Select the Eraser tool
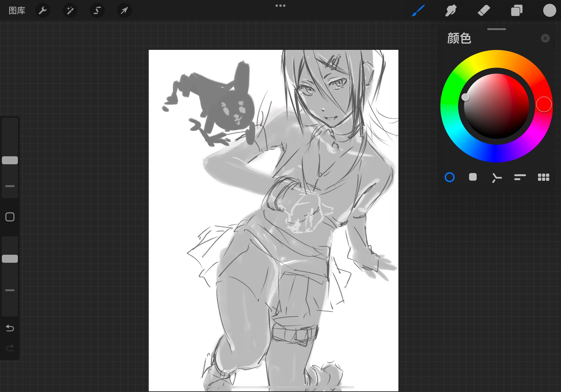The width and height of the screenshot is (561, 392). tap(484, 11)
